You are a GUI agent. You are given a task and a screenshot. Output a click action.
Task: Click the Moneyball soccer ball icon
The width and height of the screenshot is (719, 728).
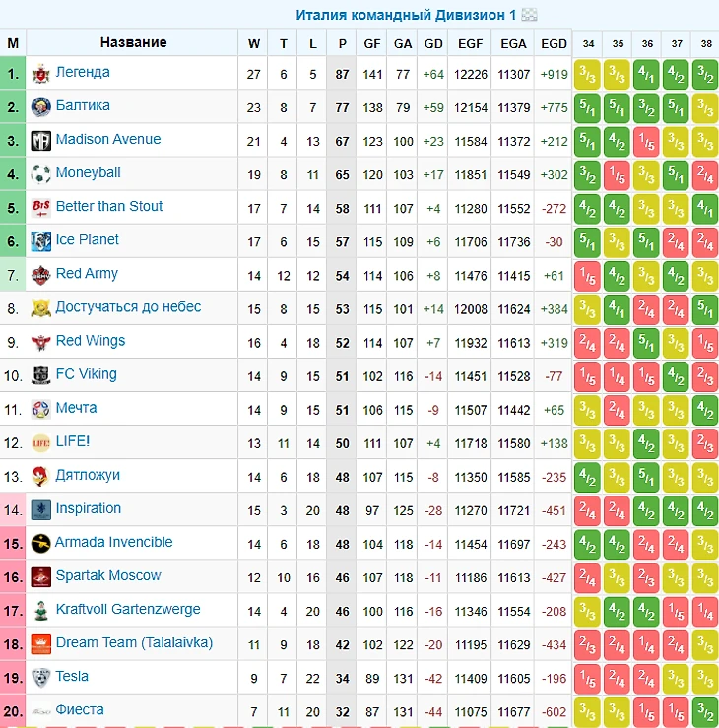(40, 174)
